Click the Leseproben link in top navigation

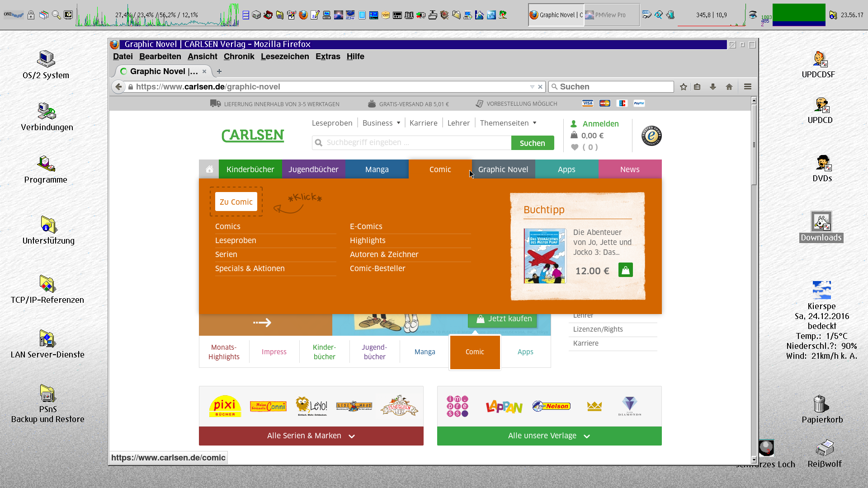tap(332, 123)
